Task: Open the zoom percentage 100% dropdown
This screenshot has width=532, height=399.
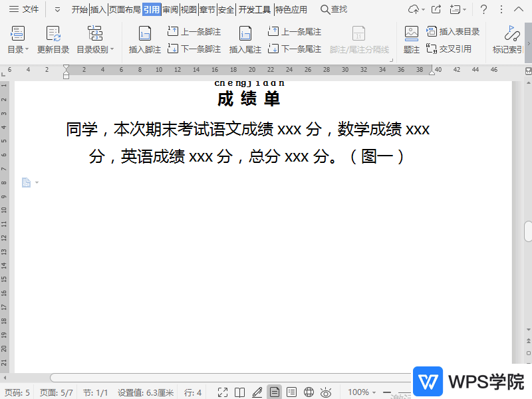Action: click(x=362, y=392)
